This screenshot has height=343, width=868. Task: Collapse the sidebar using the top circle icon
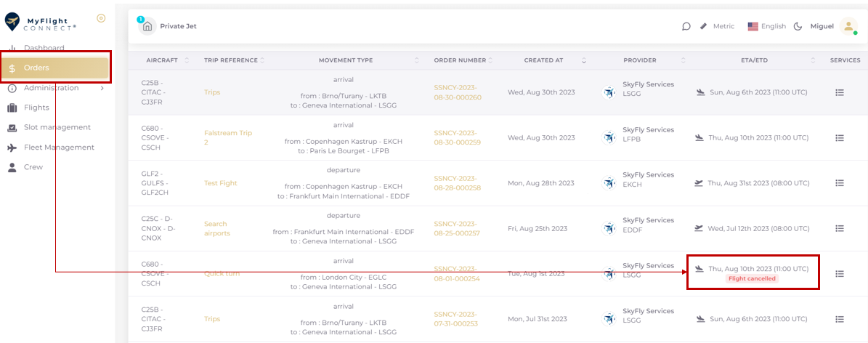point(101,18)
